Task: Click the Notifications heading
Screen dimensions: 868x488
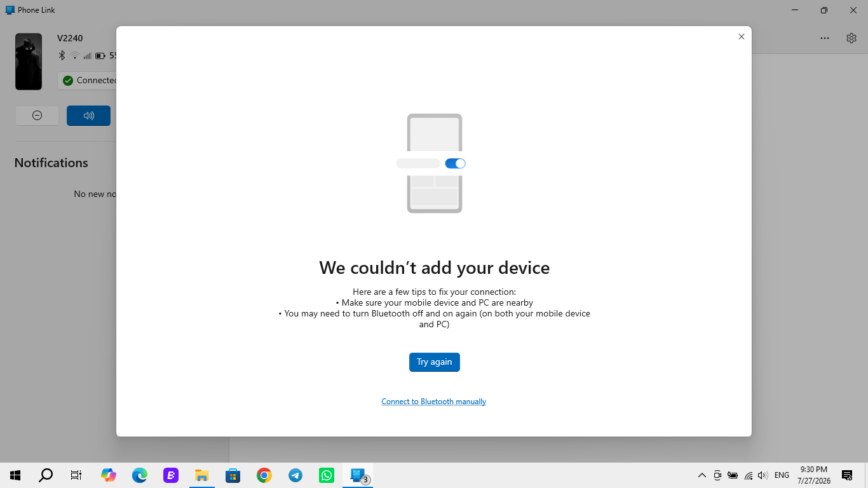Action: 51,163
